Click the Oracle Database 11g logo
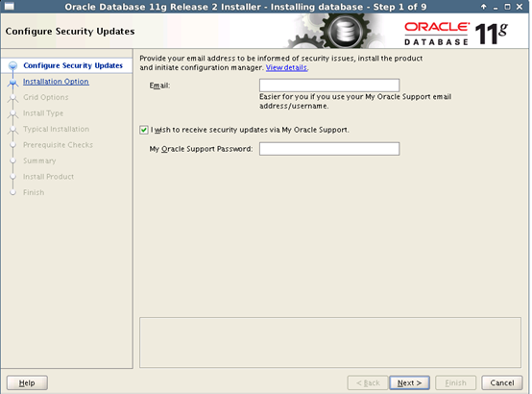532x394 pixels. (456, 34)
